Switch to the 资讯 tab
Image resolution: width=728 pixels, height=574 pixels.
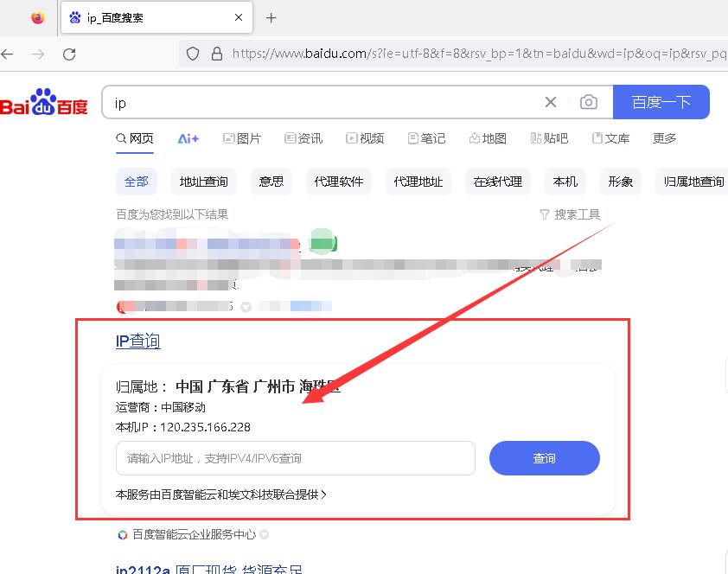[x=303, y=138]
